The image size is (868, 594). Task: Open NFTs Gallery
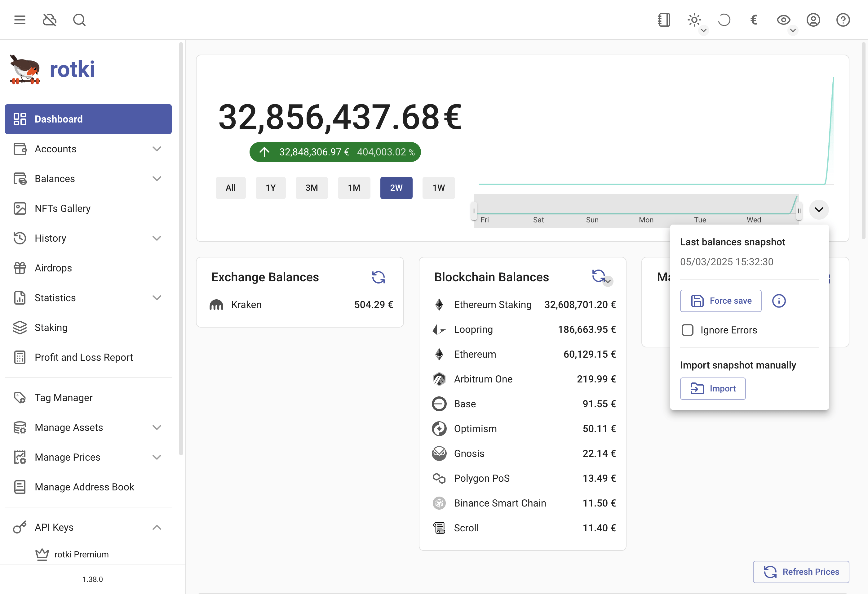pos(88,208)
